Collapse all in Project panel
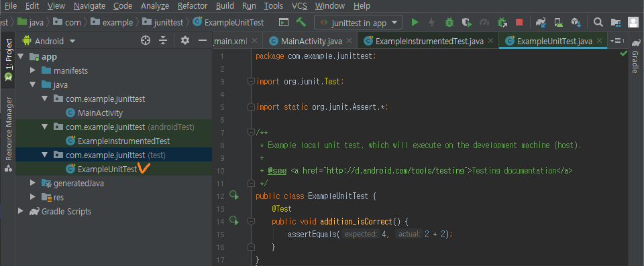 163,40
